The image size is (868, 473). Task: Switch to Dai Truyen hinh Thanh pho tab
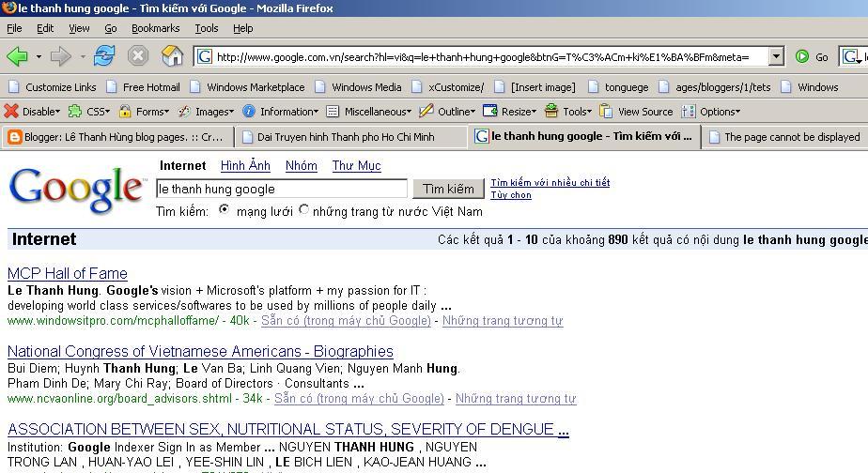click(351, 137)
